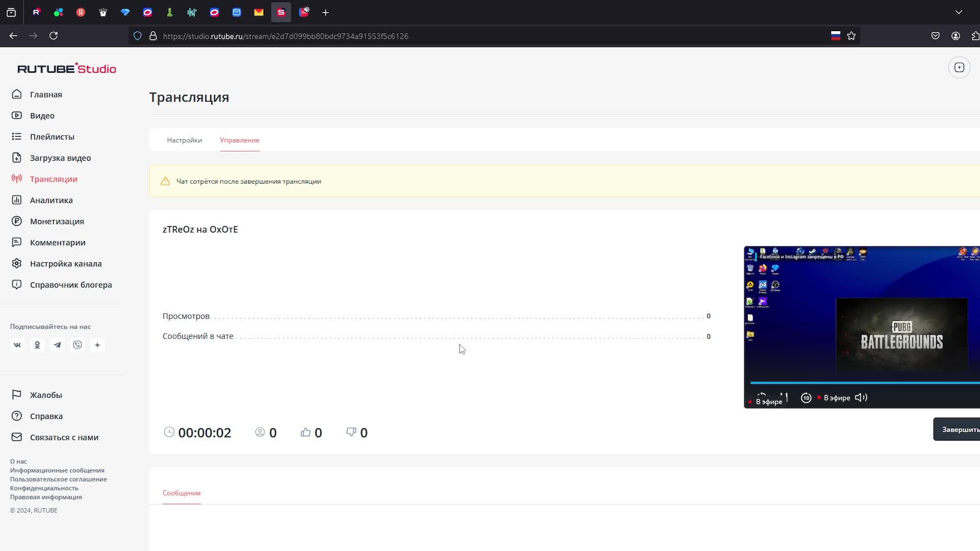Open RUTUBE VK social link
Viewport: 980px width, 551px height.
click(x=17, y=345)
